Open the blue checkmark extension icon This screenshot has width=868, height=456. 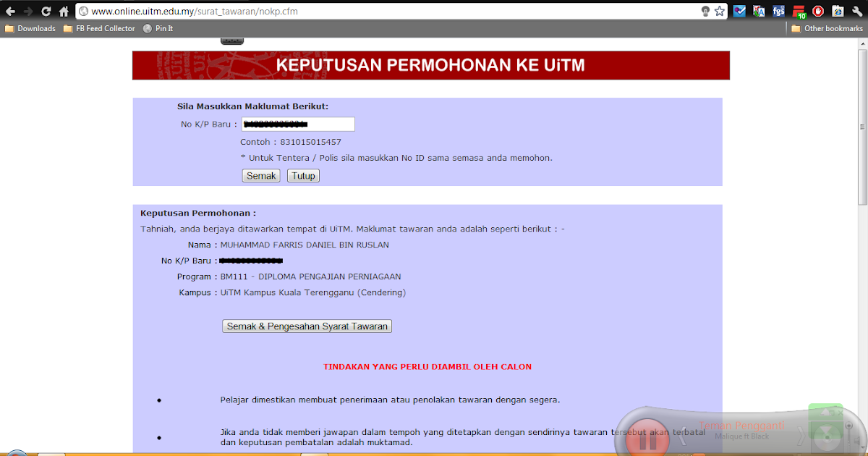pyautogui.click(x=740, y=11)
